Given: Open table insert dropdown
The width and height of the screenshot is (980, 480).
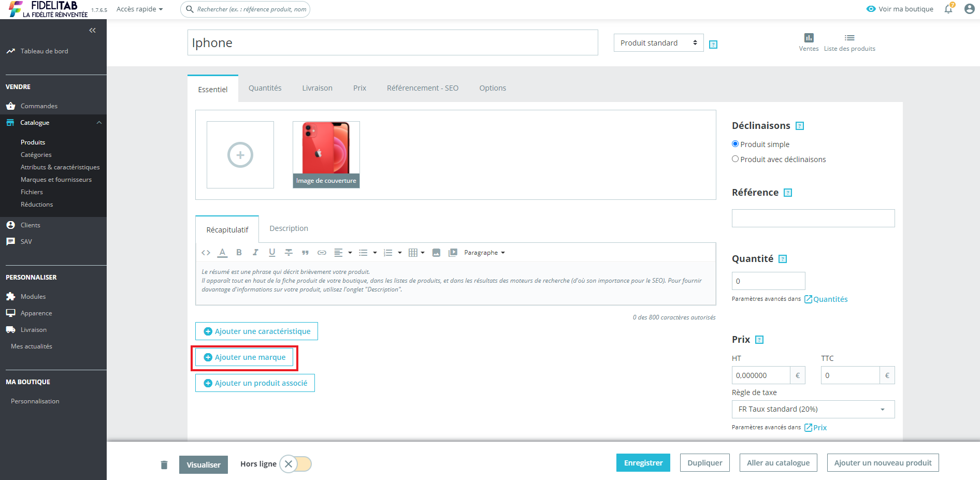Looking at the screenshot, I should point(416,253).
